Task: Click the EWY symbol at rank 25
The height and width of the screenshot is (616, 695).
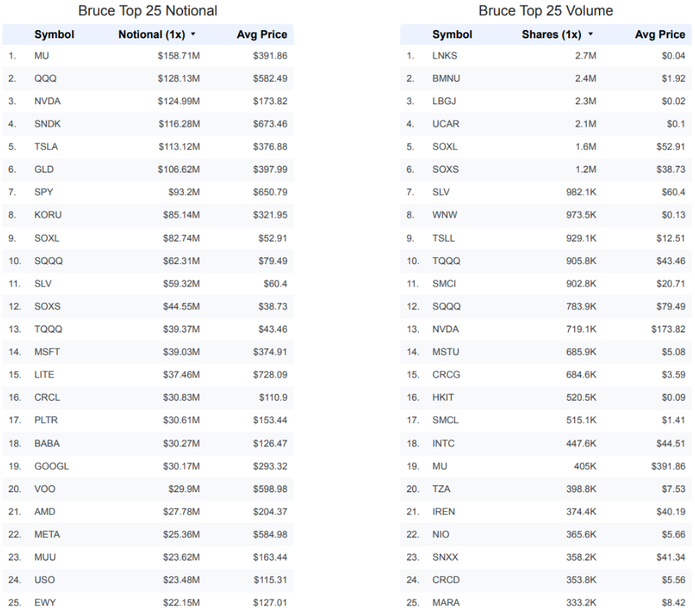Action: [45, 602]
